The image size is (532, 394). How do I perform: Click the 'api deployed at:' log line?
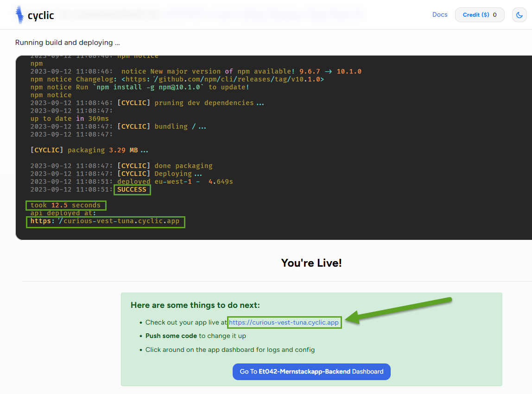63,213
